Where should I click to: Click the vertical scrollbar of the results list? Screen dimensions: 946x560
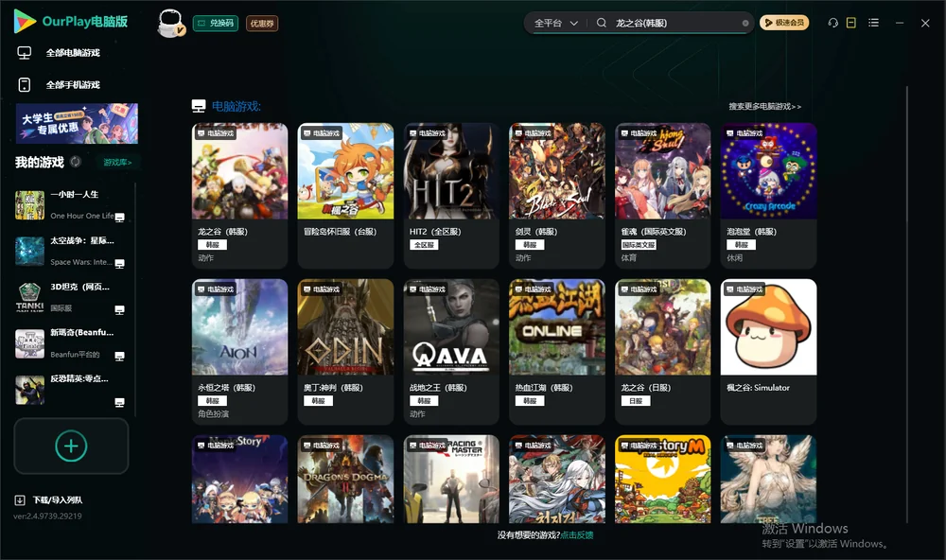907,305
